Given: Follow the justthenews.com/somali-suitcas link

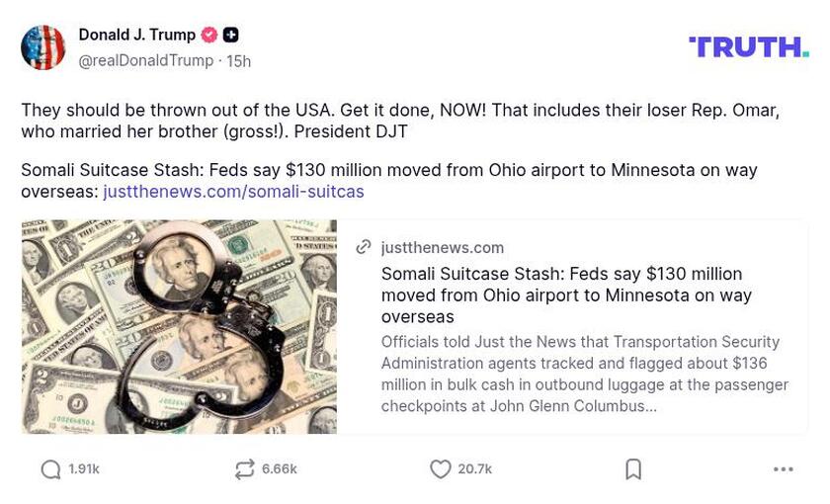Looking at the screenshot, I should 233,192.
